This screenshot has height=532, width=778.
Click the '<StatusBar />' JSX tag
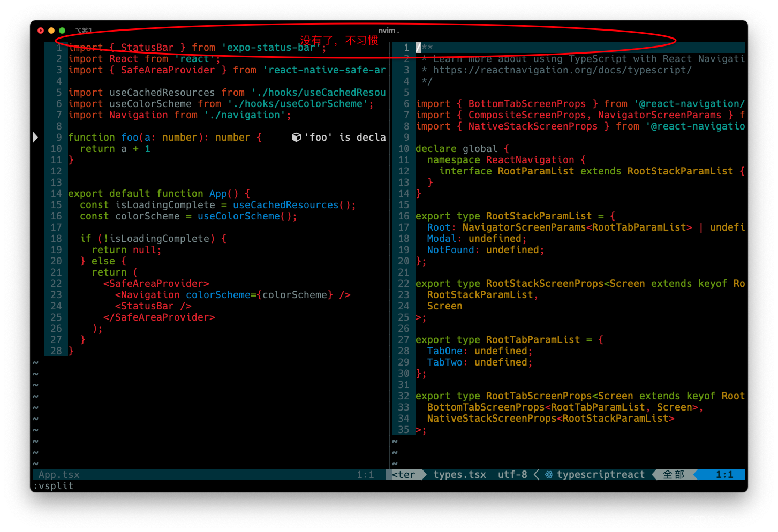click(153, 306)
